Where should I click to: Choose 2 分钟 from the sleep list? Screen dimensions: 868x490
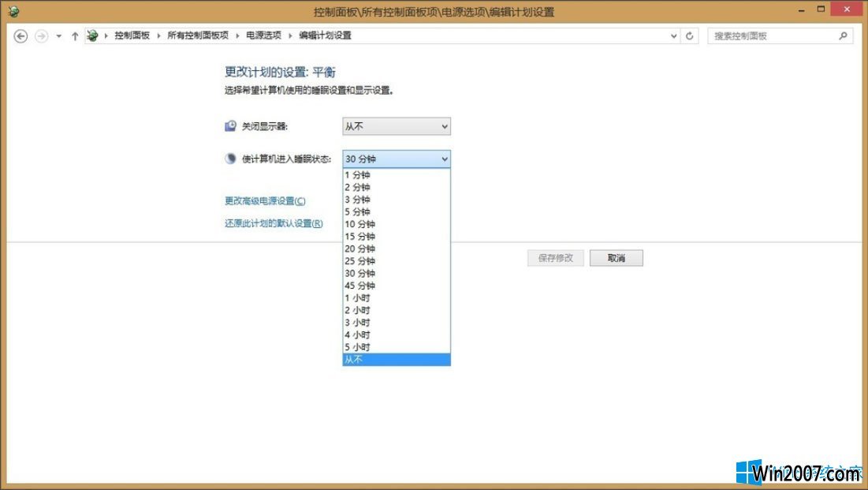tap(397, 187)
